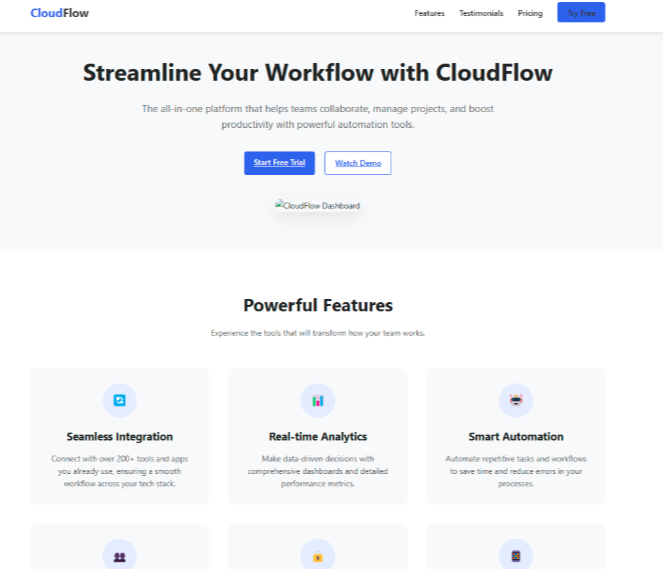The width and height of the screenshot is (663, 569).
Task: Open the Features navigation link
Action: pyautogui.click(x=429, y=13)
